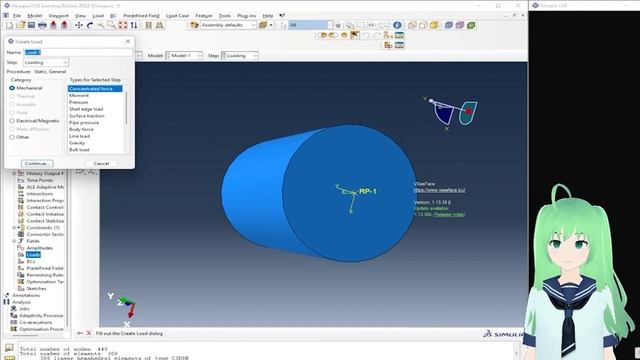Select the Mechanical category radio button

point(12,88)
